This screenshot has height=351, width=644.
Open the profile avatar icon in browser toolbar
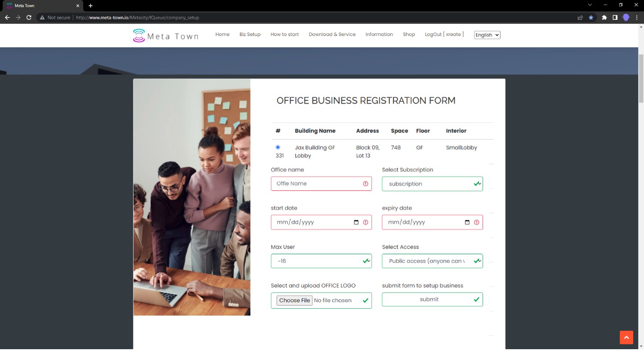(626, 18)
